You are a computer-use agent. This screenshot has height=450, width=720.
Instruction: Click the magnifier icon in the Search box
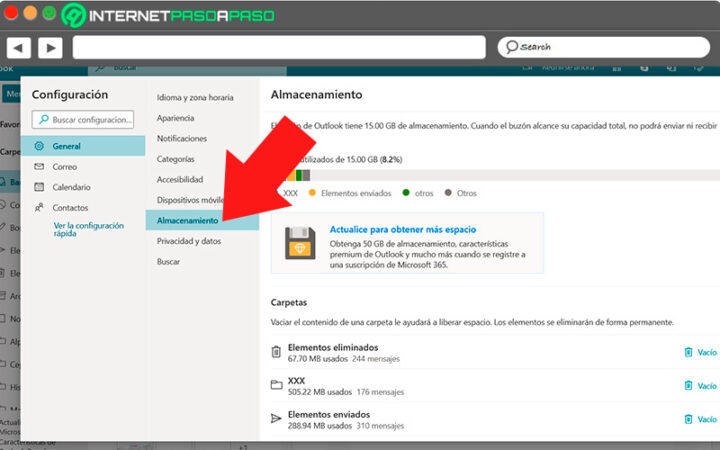tap(512, 47)
